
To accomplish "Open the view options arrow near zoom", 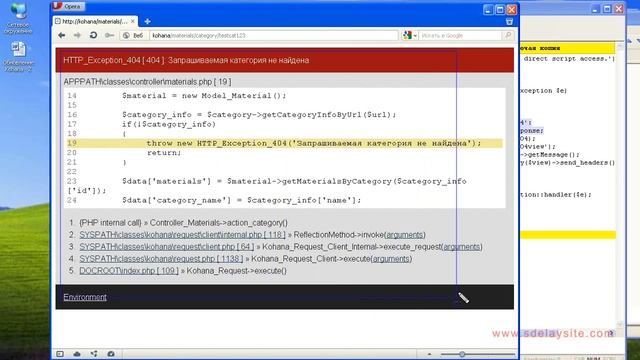I will (x=429, y=354).
